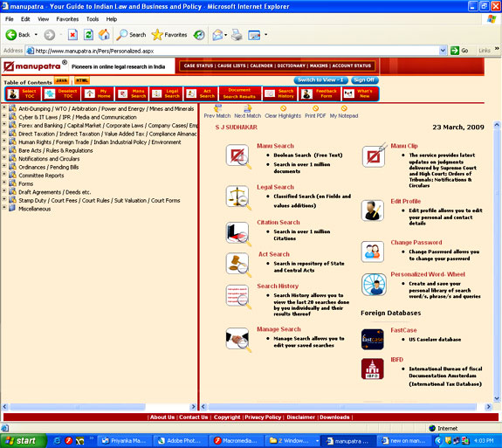Click the Next Match icon
This screenshot has height=448, width=502.
pyautogui.click(x=247, y=108)
